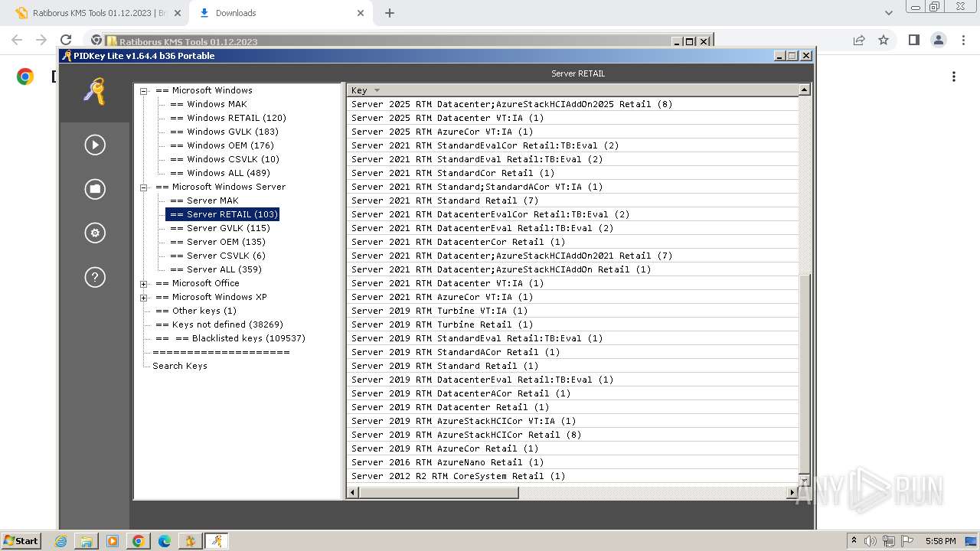Open Microsoft Edge from the taskbar
The width and height of the screenshot is (980, 551).
click(164, 541)
